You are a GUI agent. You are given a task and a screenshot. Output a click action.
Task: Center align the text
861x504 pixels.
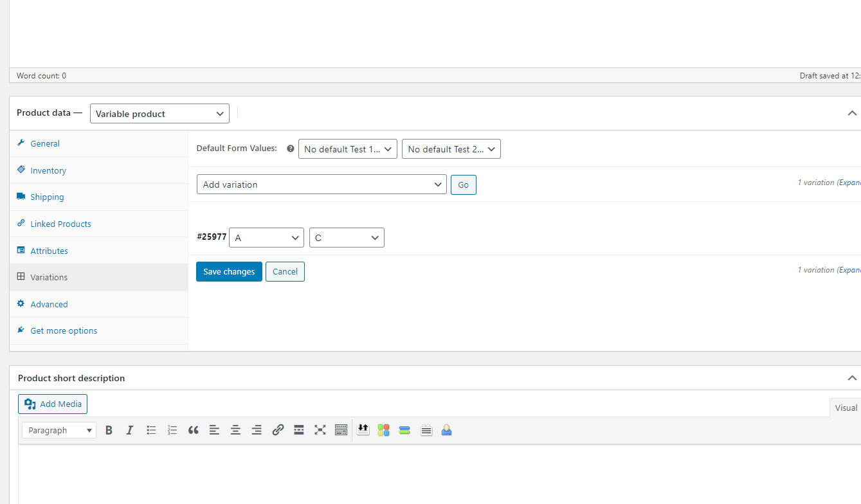[x=235, y=430]
